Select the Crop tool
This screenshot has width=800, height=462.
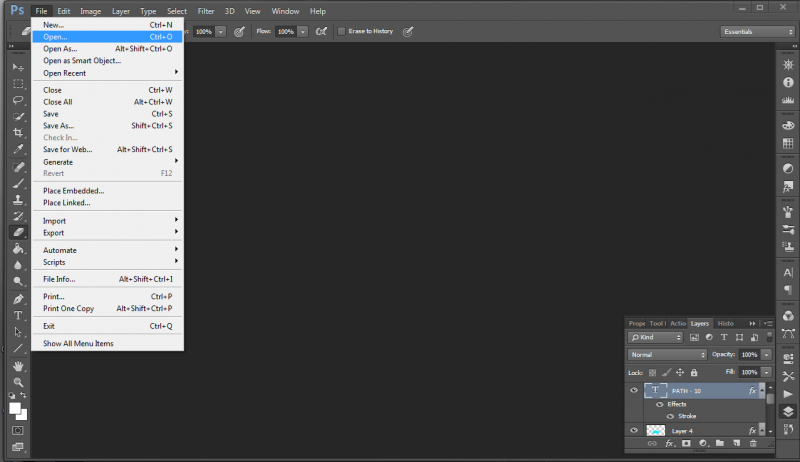click(18, 132)
